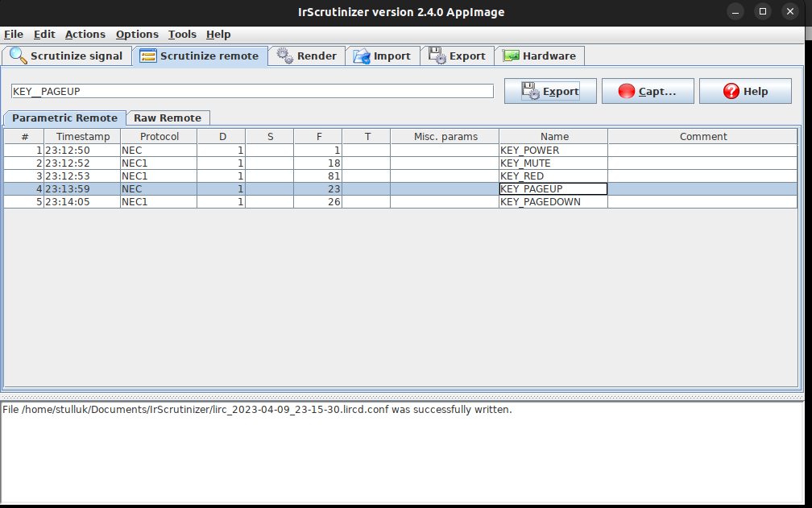This screenshot has width=812, height=508.
Task: Click timestamp 23:12:50 in the table
Action: pos(82,150)
